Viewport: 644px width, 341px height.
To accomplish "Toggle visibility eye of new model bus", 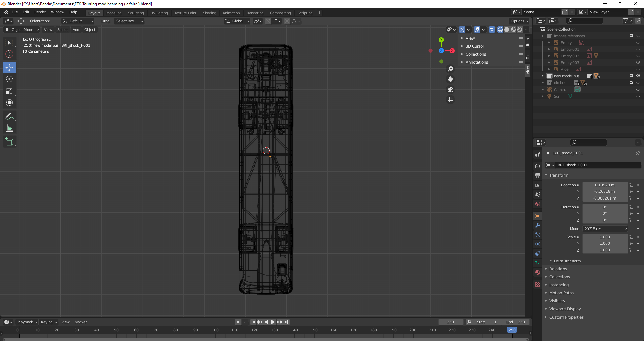I will tap(638, 76).
